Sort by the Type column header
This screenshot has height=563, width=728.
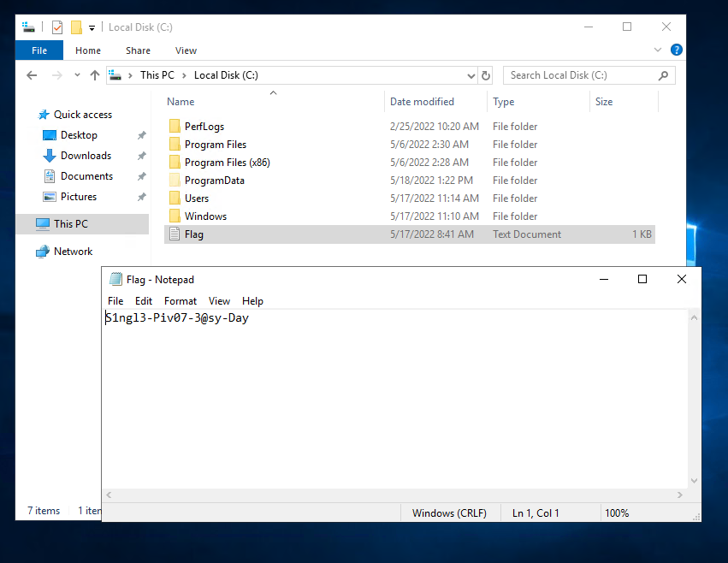tap(504, 102)
